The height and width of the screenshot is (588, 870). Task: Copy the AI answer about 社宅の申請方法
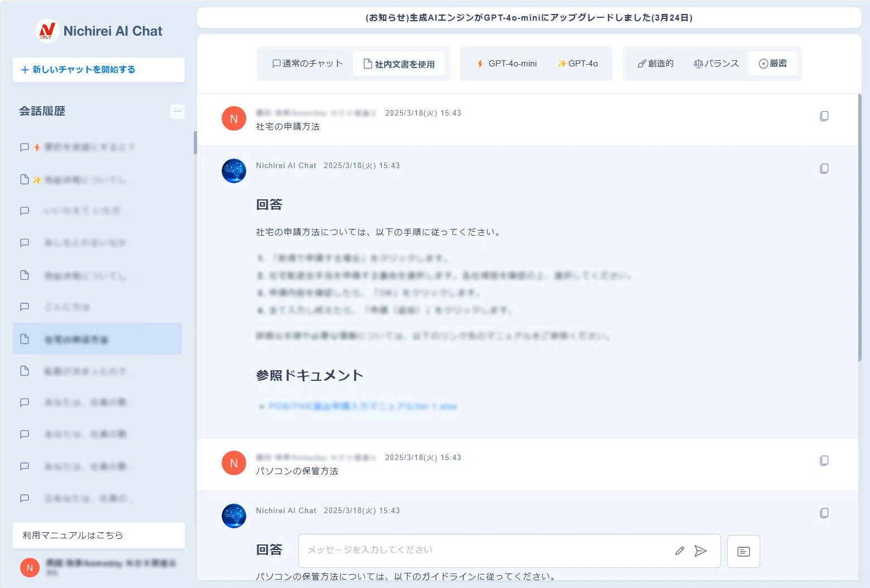click(x=824, y=169)
